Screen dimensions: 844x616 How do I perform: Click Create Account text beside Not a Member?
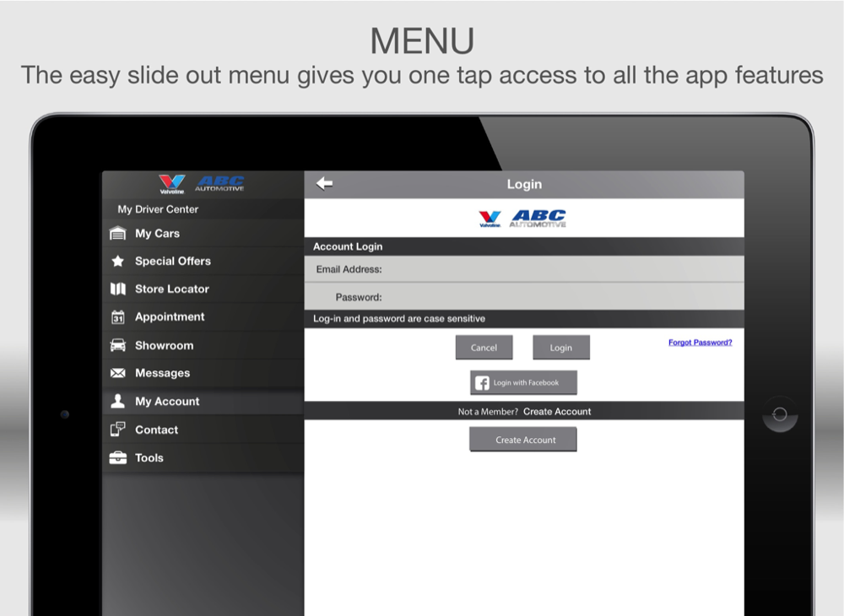tap(557, 412)
